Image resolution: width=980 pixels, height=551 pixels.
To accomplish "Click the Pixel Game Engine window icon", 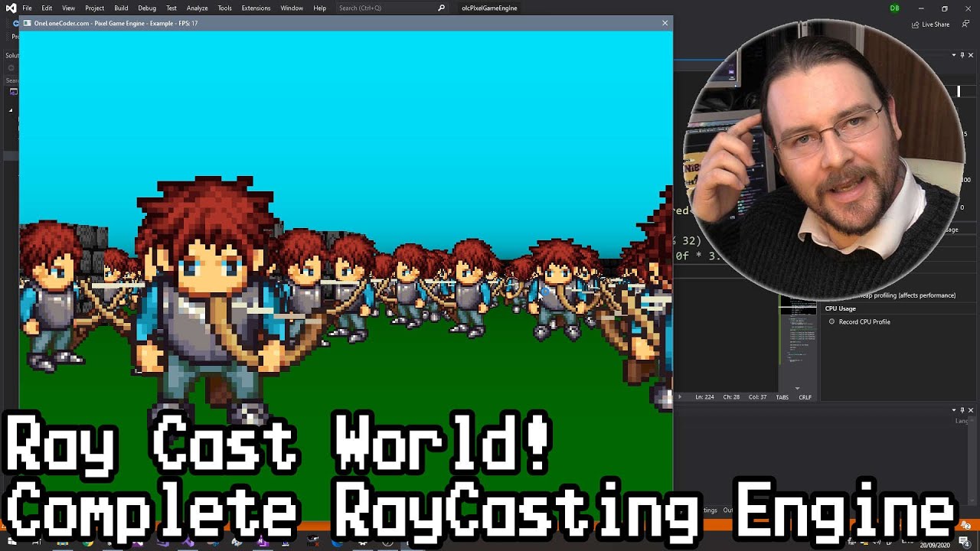I will click(28, 23).
